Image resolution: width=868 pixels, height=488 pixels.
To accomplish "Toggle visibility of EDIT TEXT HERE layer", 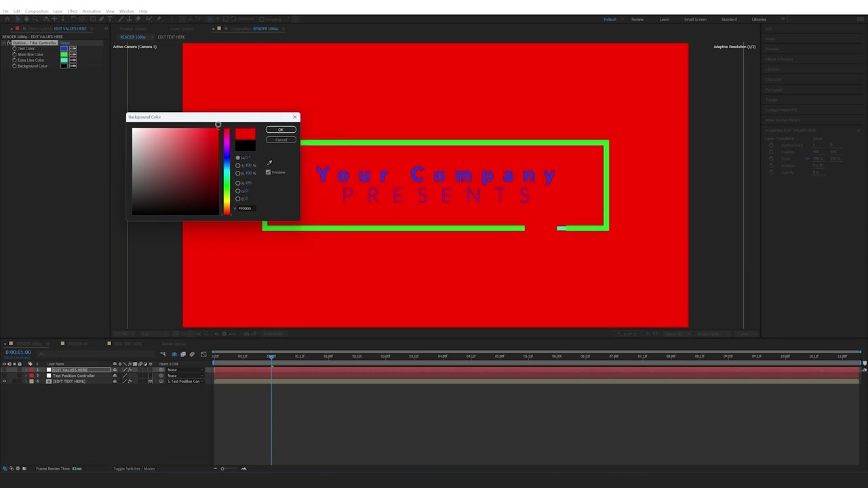I will point(4,382).
